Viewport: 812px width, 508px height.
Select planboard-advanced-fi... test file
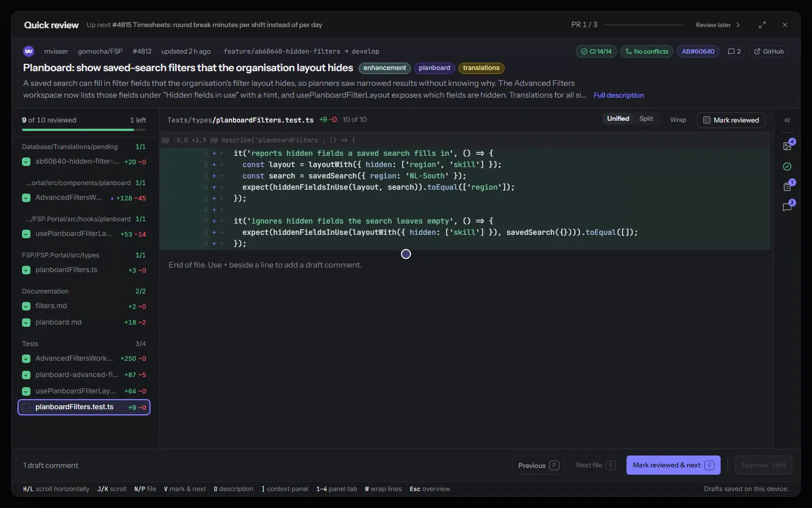pyautogui.click(x=84, y=375)
